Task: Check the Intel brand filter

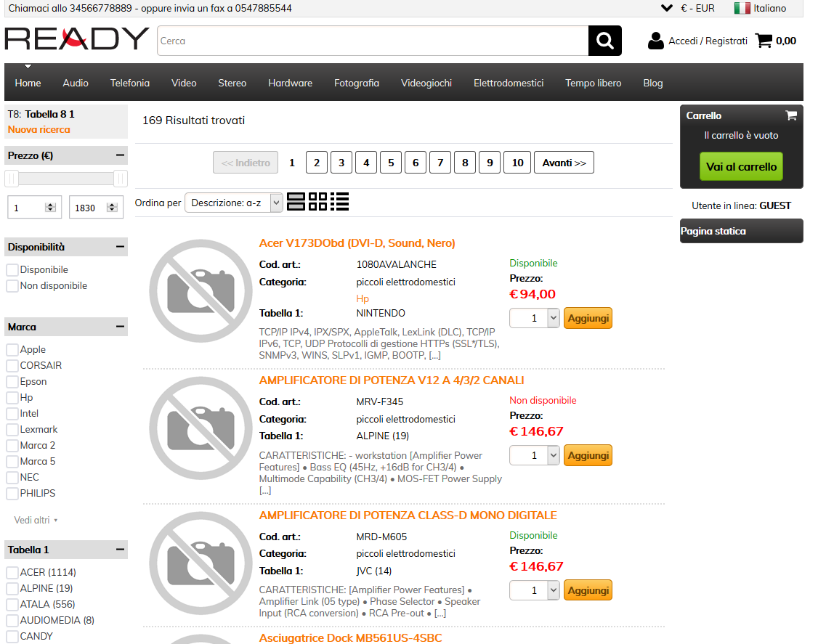Action: 12,413
